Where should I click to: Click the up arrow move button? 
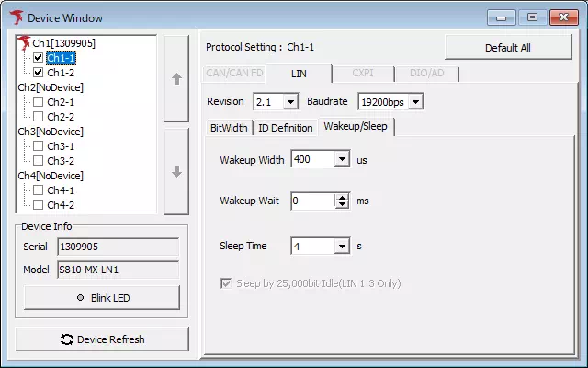[176, 79]
